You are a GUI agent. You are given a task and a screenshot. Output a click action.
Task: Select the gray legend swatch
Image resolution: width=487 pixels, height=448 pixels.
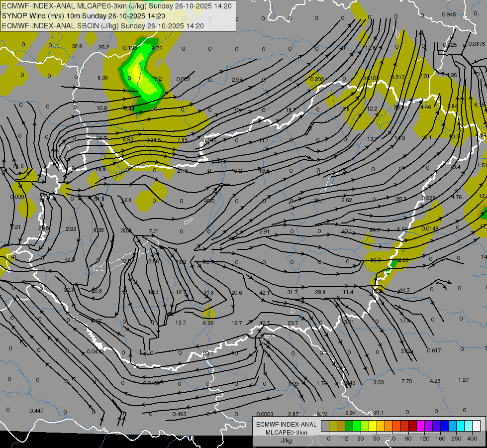pos(325,426)
